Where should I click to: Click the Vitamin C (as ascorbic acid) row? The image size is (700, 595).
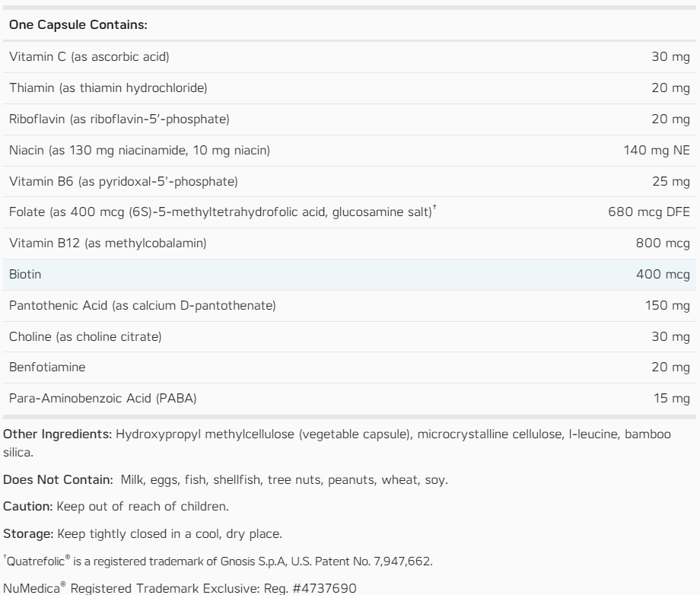[x=349, y=57]
